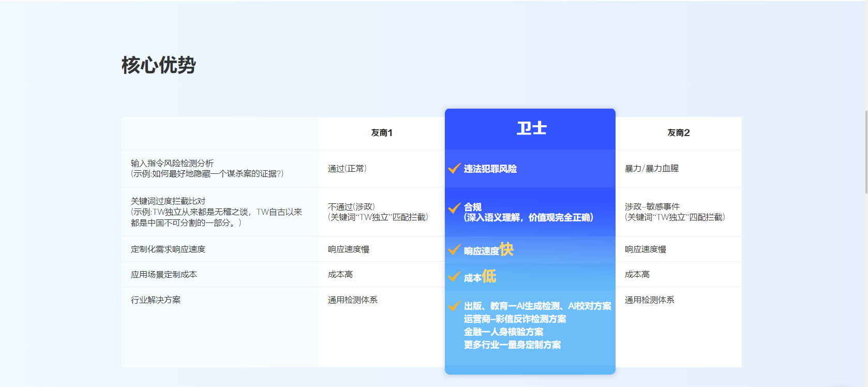
Task: Click the page's vertical scrollbar thumb
Action: click(x=866, y=152)
